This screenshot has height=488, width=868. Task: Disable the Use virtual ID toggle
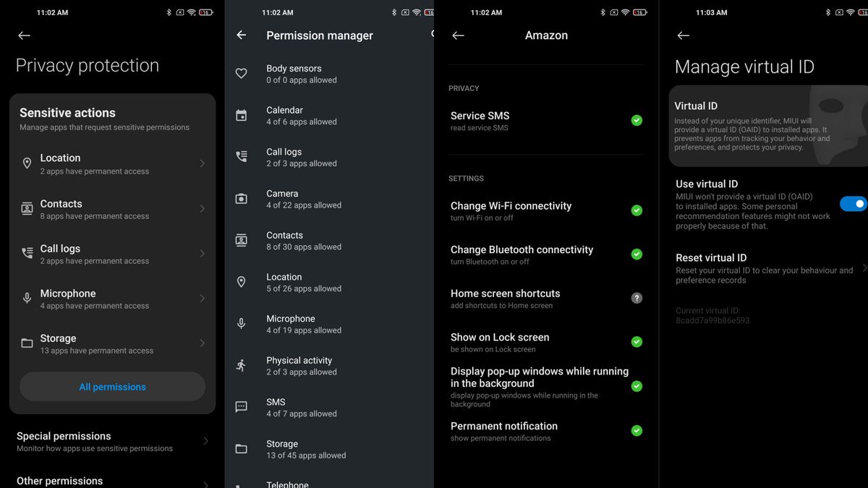854,204
